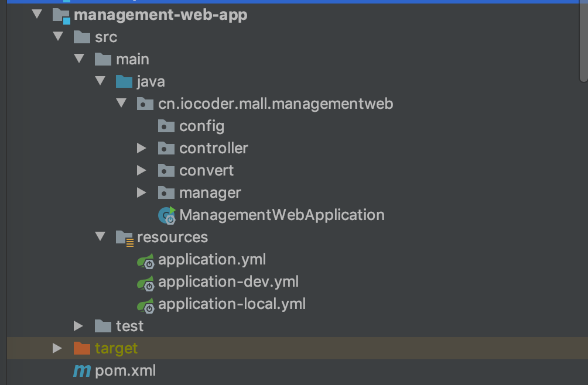Click the resources folder icon
The image size is (588, 385).
click(x=124, y=238)
